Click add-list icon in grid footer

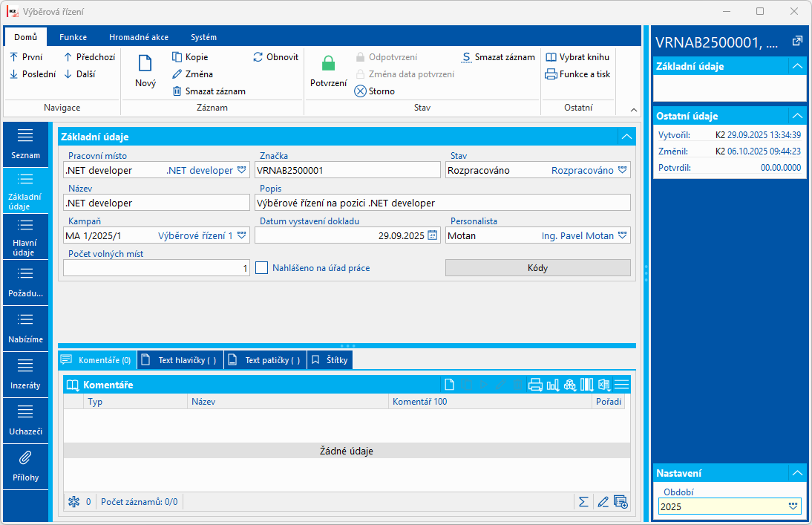coord(621,502)
